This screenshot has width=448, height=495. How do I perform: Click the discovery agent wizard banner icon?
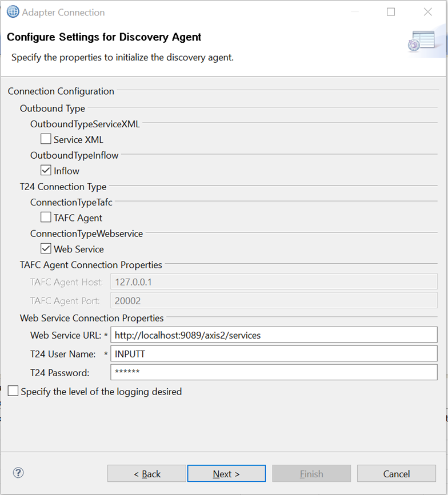(x=422, y=42)
